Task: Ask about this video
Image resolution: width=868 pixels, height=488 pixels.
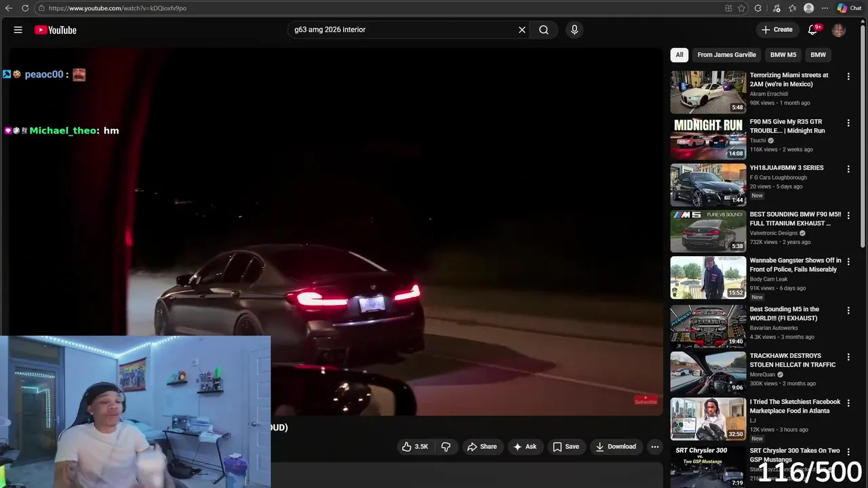Action: coord(525,447)
